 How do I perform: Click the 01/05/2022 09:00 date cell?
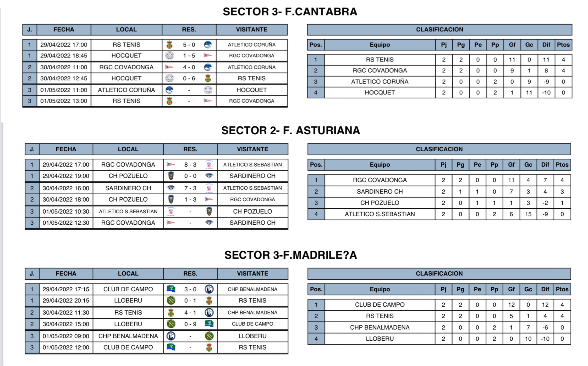point(66,336)
